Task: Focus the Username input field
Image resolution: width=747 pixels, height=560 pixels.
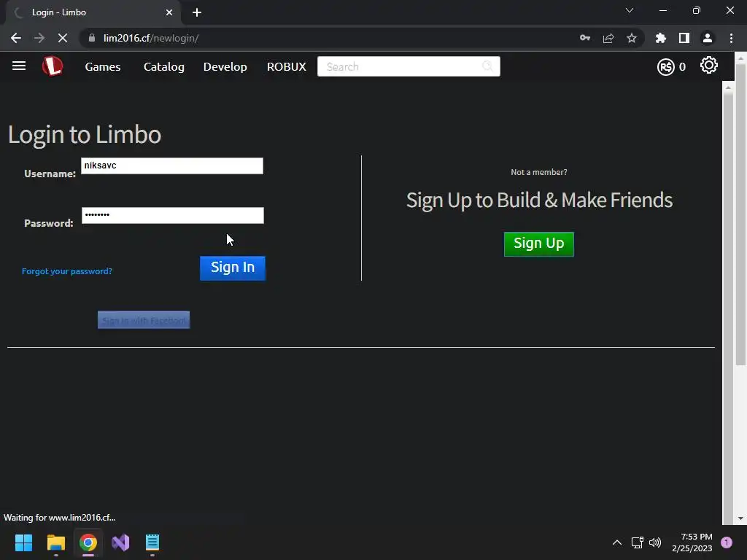Action: click(x=172, y=166)
